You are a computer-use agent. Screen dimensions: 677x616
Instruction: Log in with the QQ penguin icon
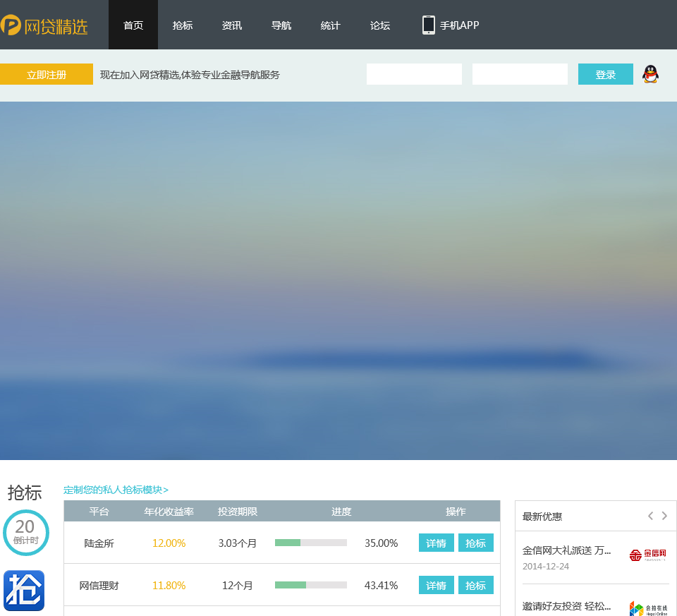click(650, 74)
